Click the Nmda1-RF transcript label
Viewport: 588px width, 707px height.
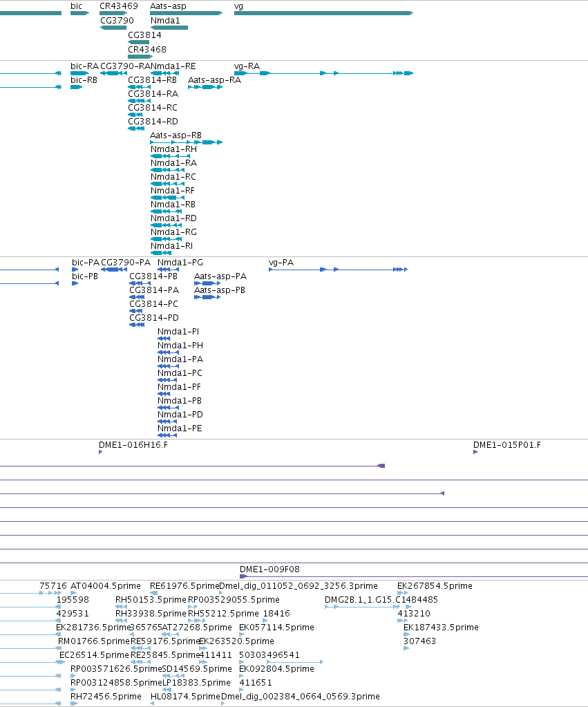click(x=173, y=191)
